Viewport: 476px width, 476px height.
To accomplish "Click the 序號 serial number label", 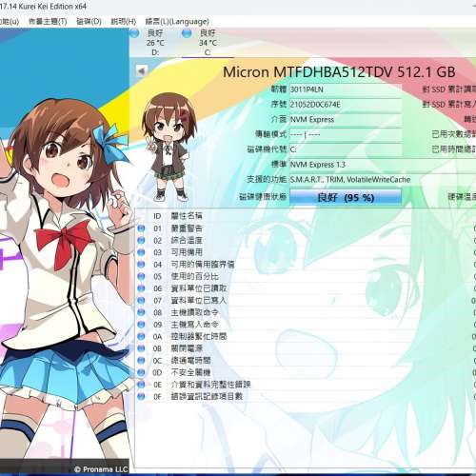I will click(x=279, y=104).
